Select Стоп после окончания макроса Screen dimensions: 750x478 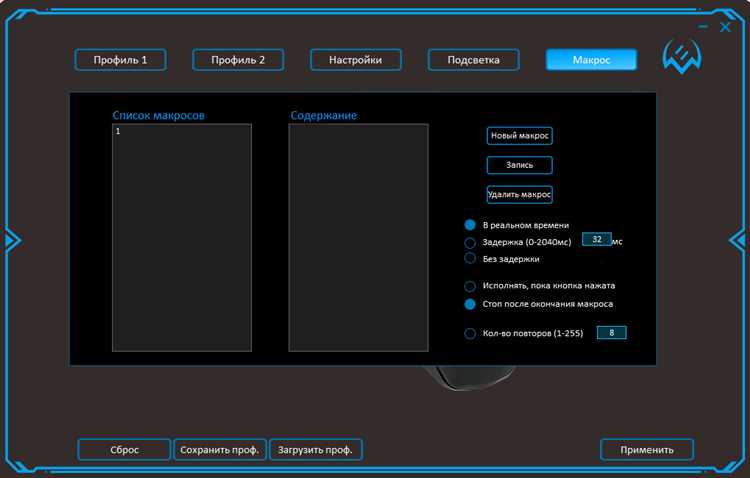[470, 304]
